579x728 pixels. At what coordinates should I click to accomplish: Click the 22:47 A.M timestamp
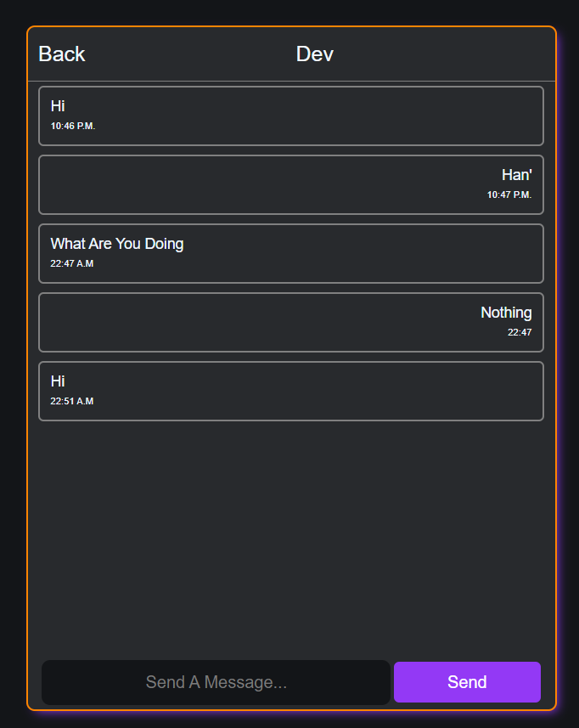[72, 263]
